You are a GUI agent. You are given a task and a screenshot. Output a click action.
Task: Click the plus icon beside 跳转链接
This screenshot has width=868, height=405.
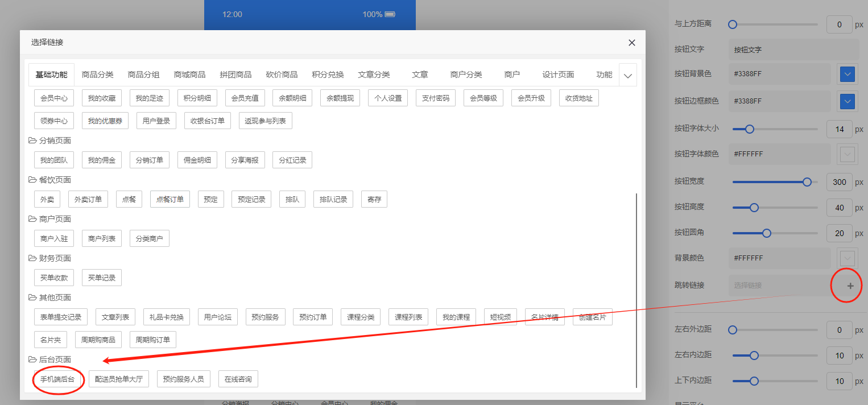pyautogui.click(x=850, y=286)
